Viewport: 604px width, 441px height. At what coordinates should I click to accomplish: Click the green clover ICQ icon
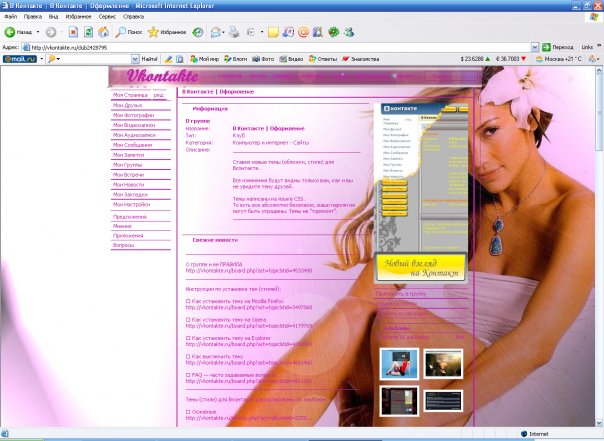(334, 32)
